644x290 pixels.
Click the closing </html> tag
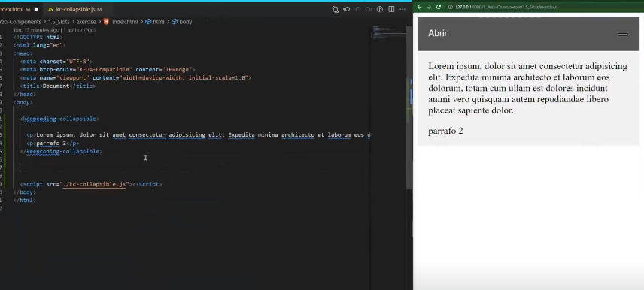pyautogui.click(x=25, y=201)
